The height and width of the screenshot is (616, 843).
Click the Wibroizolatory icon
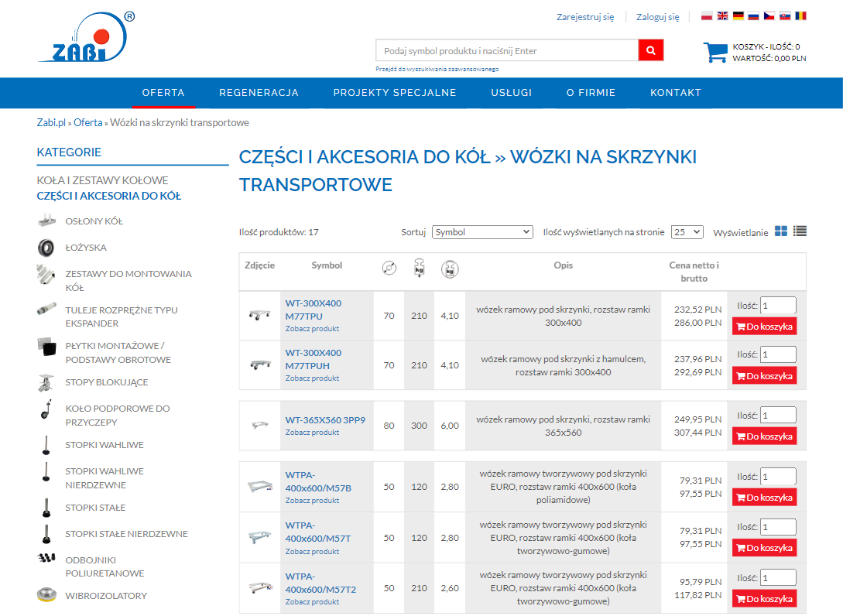click(x=46, y=595)
